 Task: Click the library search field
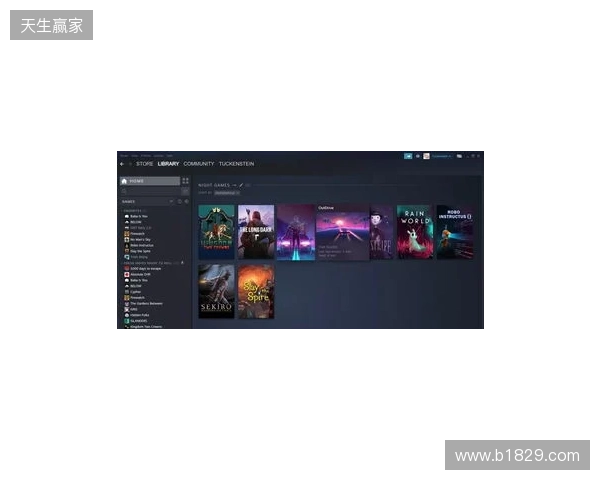click(150, 191)
